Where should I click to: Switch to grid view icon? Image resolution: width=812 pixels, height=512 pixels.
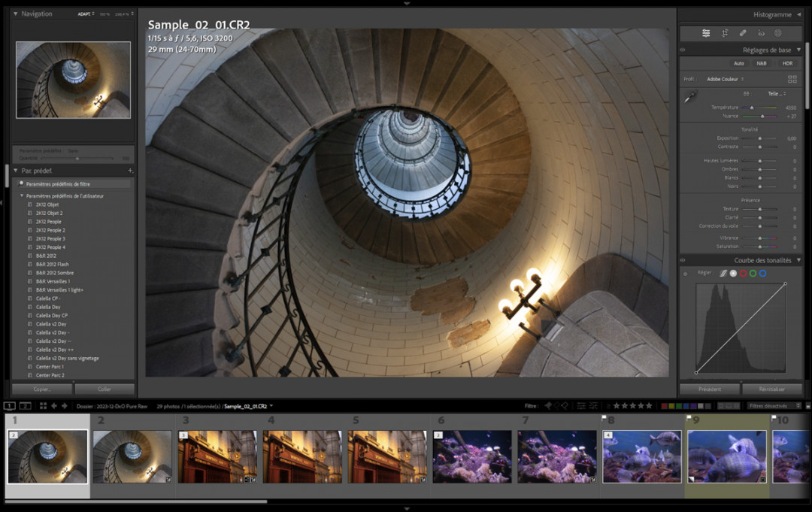click(43, 406)
